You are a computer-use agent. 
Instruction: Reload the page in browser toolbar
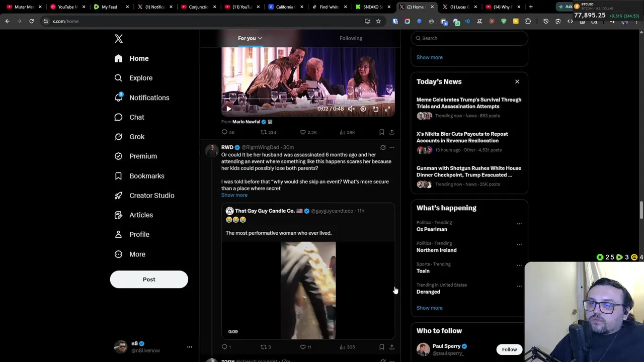[31, 21]
